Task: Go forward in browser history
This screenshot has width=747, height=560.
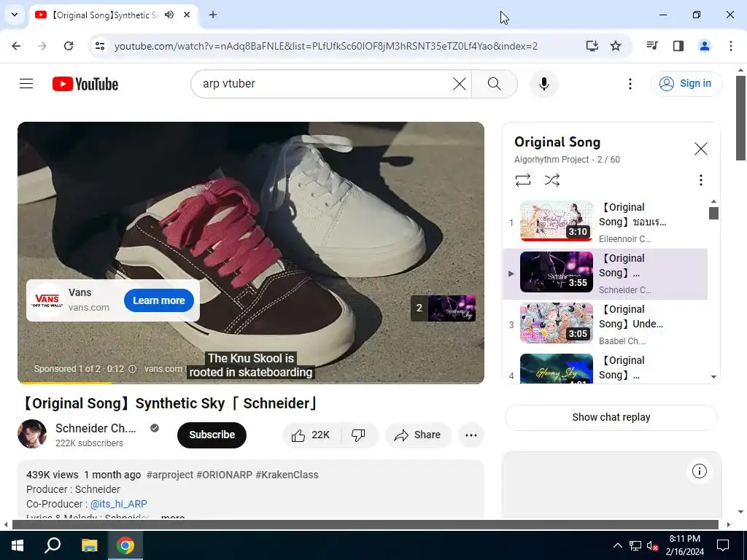Action: pos(42,46)
